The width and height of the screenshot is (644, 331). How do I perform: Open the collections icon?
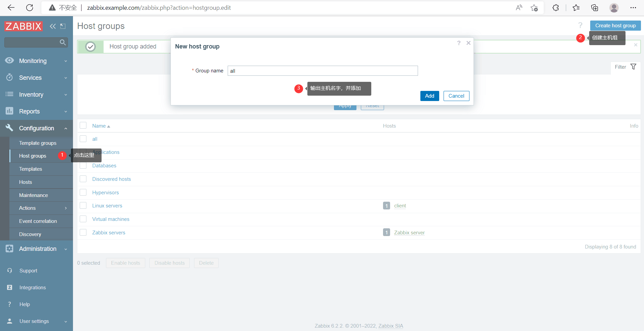595,8
